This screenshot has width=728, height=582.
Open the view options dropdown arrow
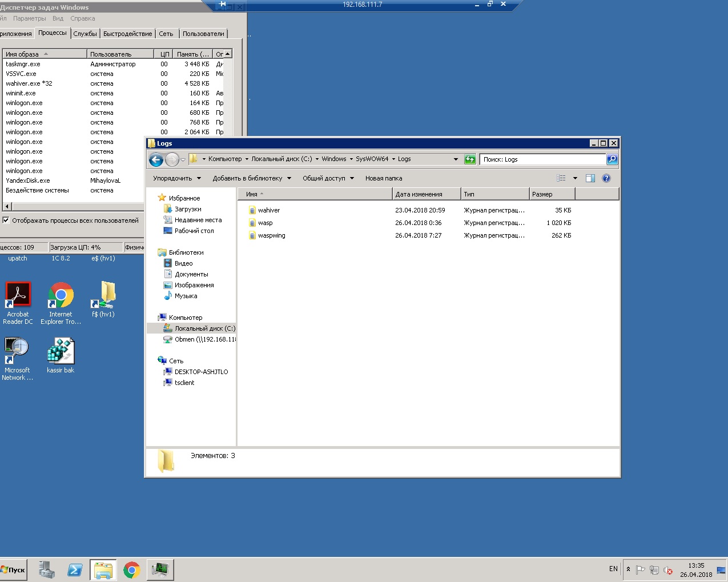point(575,178)
